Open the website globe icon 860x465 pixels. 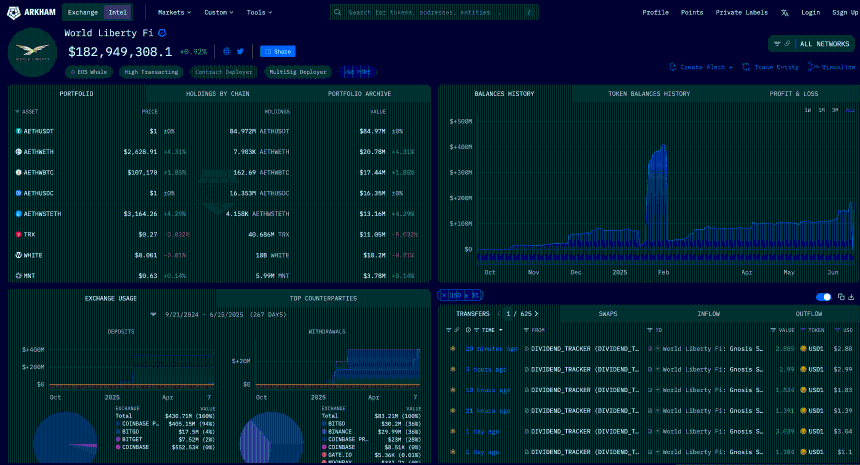[x=227, y=51]
